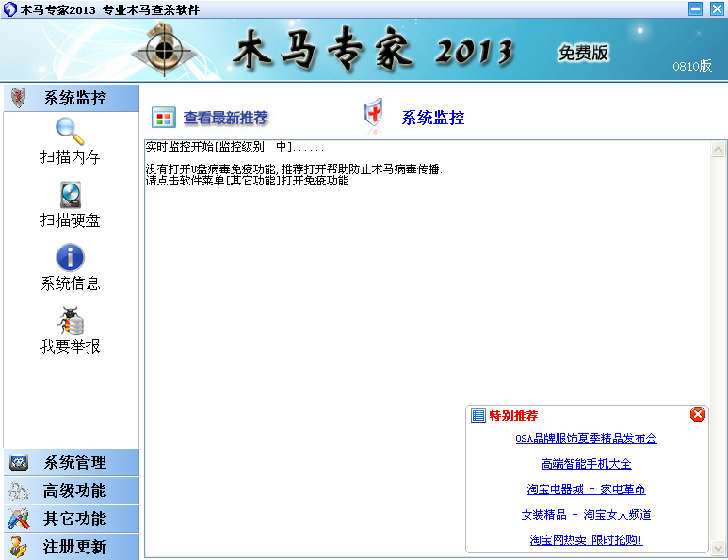This screenshot has width=728, height=560.
Task: Open the OSA品牌服饰夏季精品发布会 link
Action: (586, 439)
